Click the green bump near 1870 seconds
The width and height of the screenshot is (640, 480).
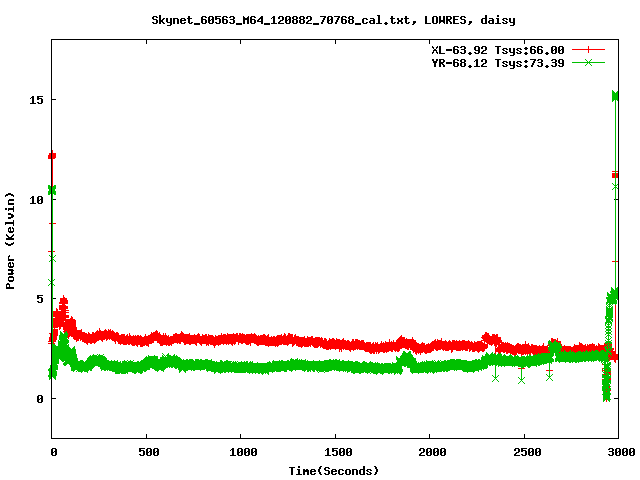405,358
